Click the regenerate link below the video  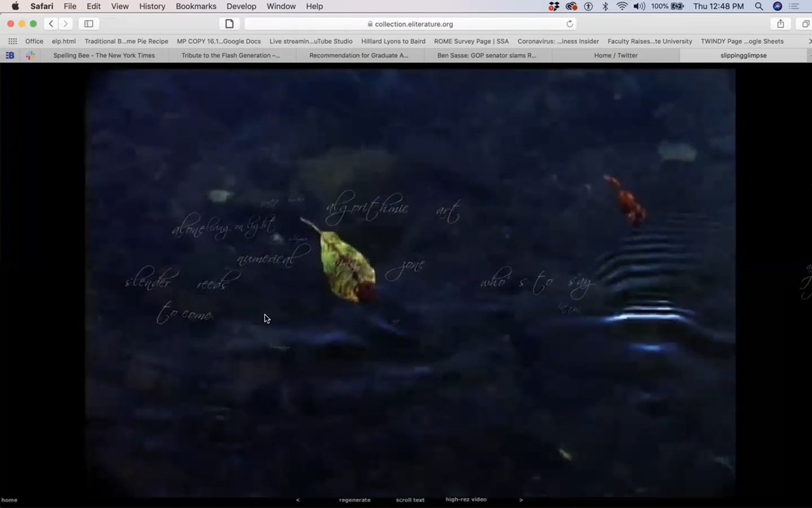pyautogui.click(x=355, y=500)
